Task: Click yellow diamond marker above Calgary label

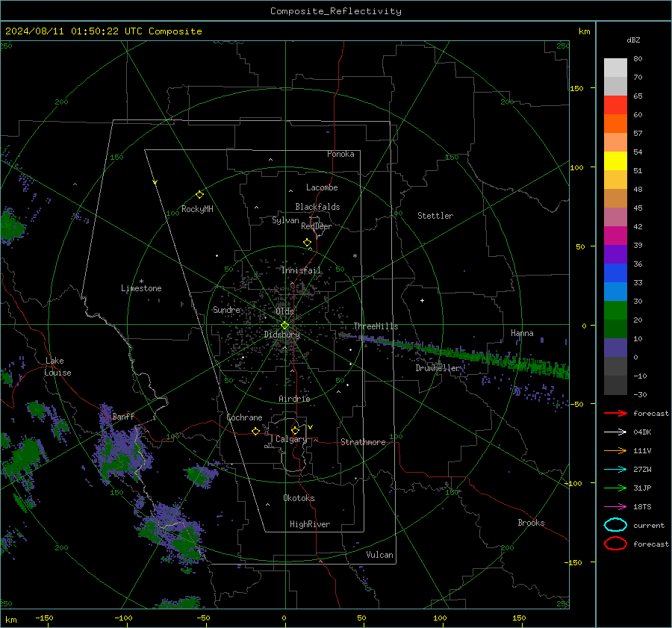Action: tap(295, 430)
